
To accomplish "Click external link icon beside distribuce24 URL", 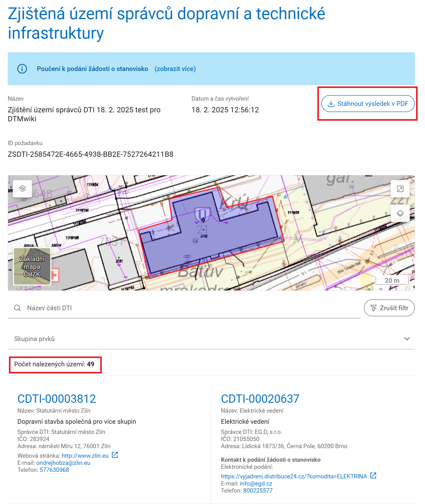I will point(373,476).
